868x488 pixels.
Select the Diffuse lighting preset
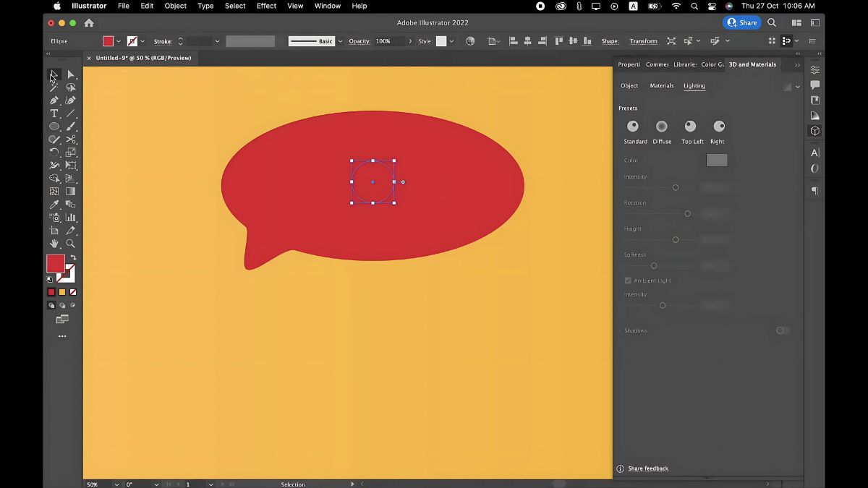coord(661,126)
